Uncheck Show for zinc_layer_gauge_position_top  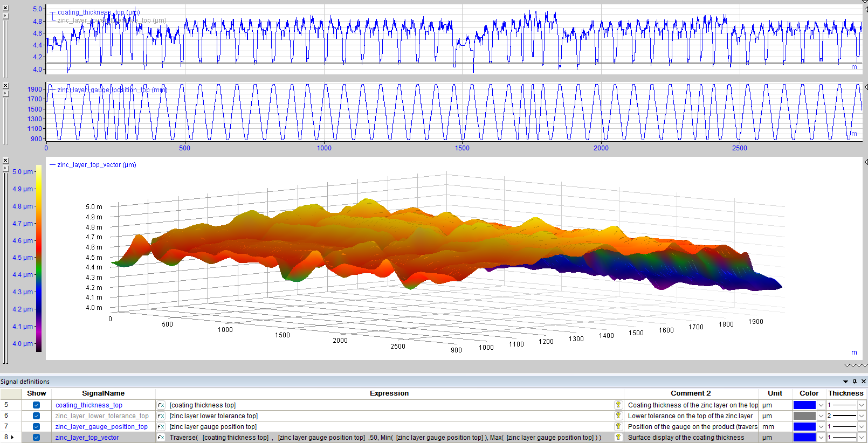[x=36, y=427]
